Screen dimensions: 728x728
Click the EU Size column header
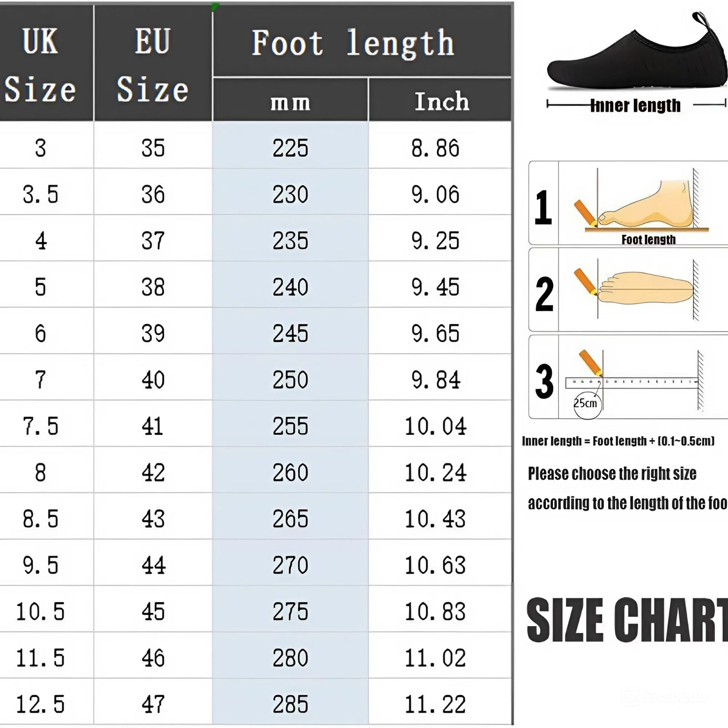(153, 64)
